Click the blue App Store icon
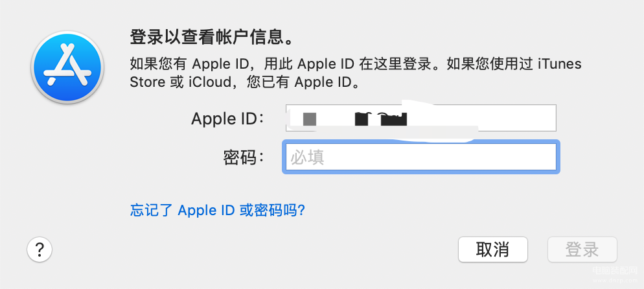Image resolution: width=644 pixels, height=289 pixels. [x=67, y=66]
